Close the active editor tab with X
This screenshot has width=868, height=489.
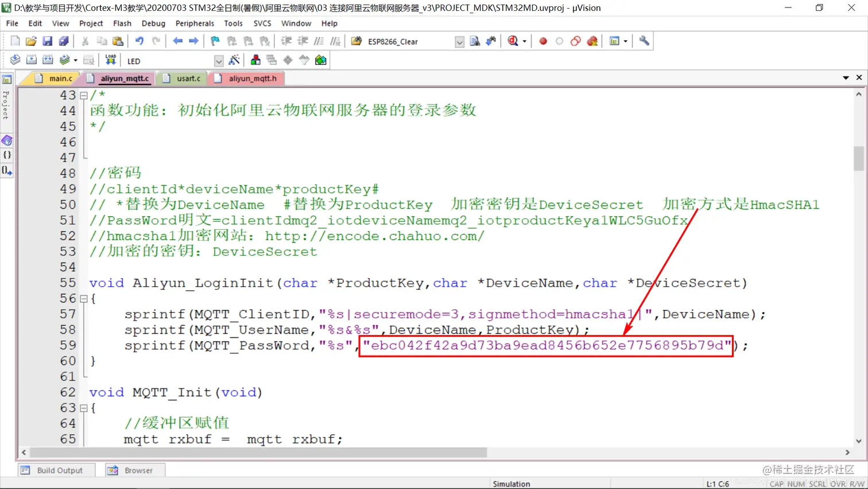(x=859, y=78)
